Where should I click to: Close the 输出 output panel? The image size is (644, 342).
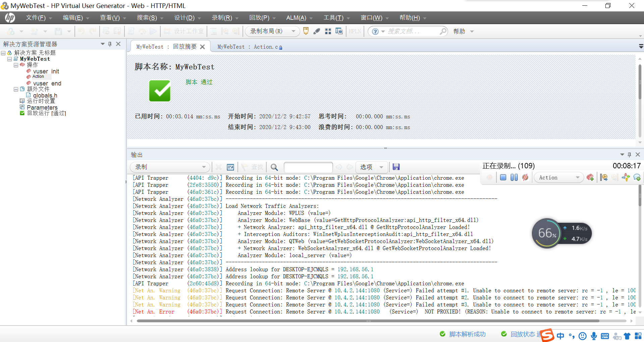[x=638, y=155]
